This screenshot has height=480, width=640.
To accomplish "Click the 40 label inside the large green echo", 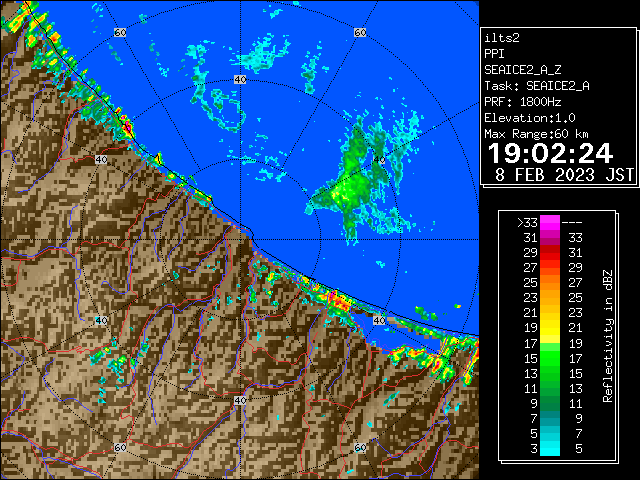I will 379,160.
